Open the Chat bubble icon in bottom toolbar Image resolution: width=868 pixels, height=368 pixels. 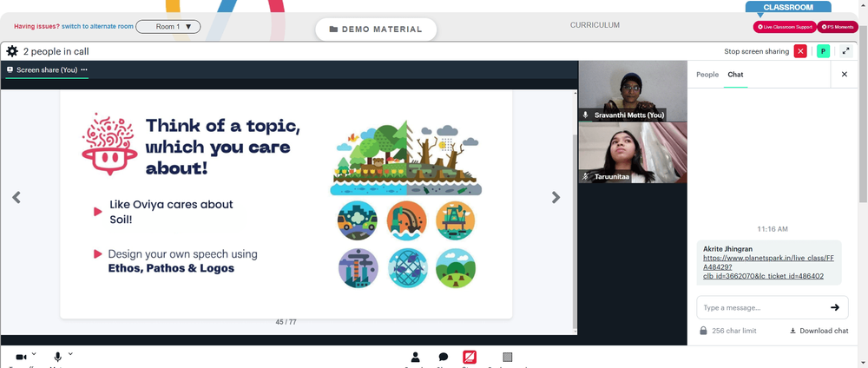click(444, 357)
